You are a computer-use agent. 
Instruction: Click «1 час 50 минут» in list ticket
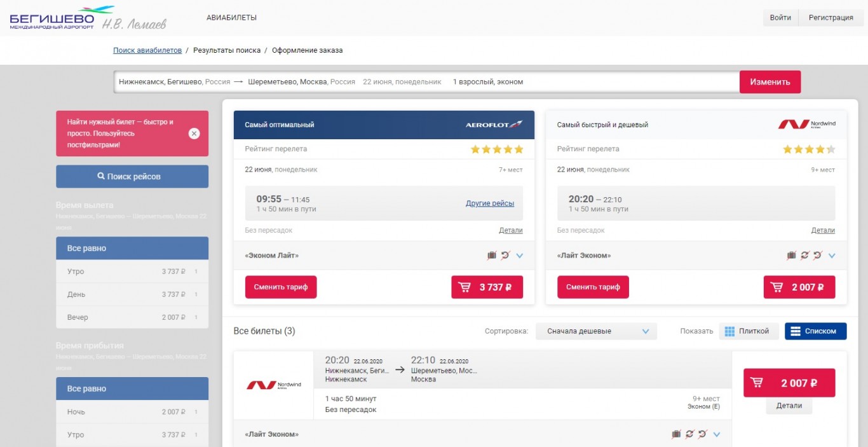[x=351, y=399]
